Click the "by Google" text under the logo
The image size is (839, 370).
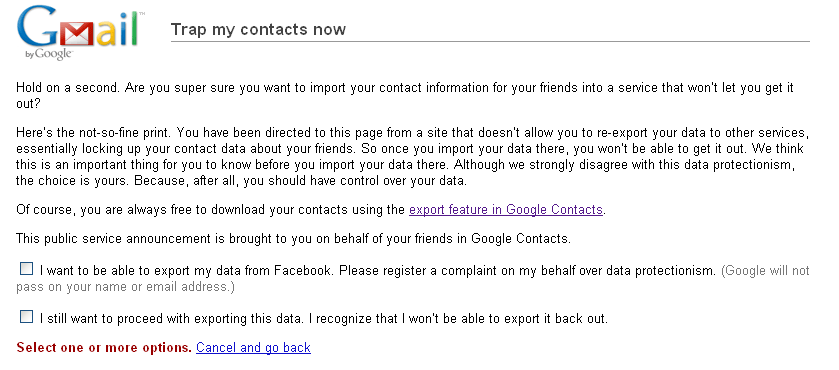click(49, 54)
